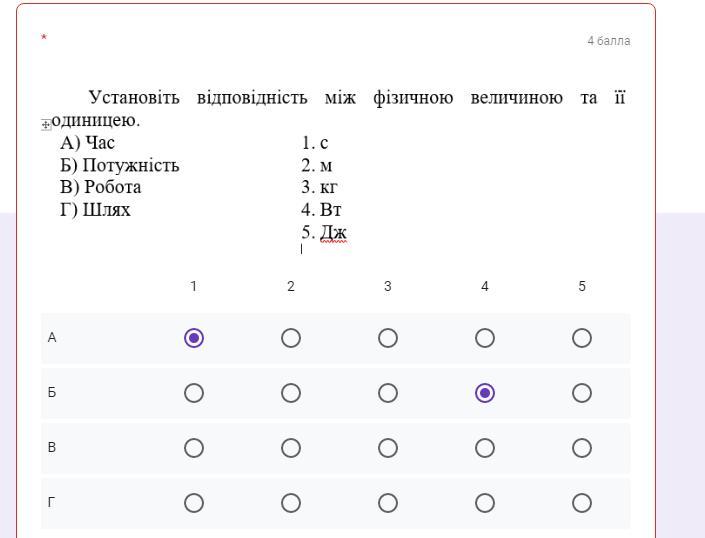705x538 pixels.
Task: Select option 2 for row А
Action: pos(291,338)
